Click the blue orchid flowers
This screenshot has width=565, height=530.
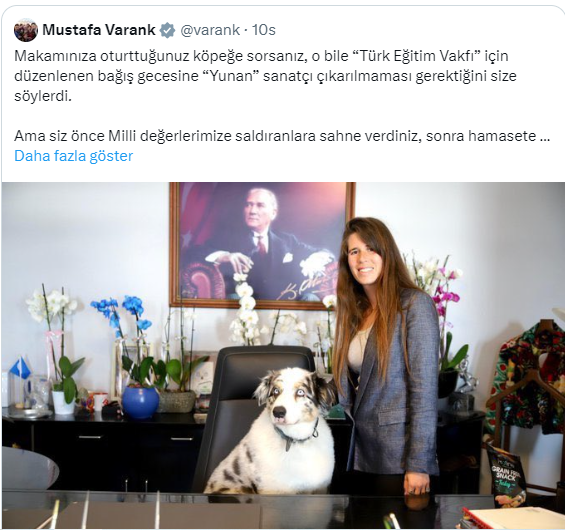tap(123, 312)
